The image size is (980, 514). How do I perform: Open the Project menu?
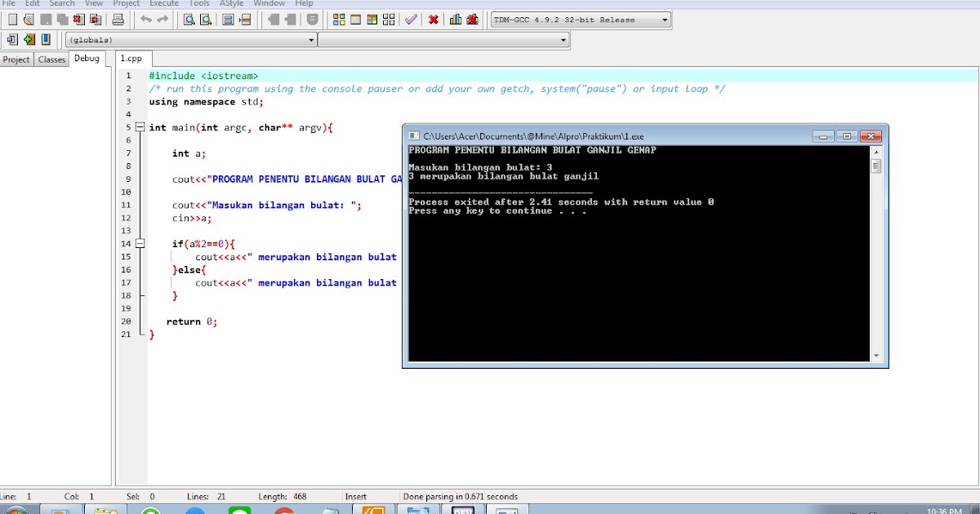126,3
